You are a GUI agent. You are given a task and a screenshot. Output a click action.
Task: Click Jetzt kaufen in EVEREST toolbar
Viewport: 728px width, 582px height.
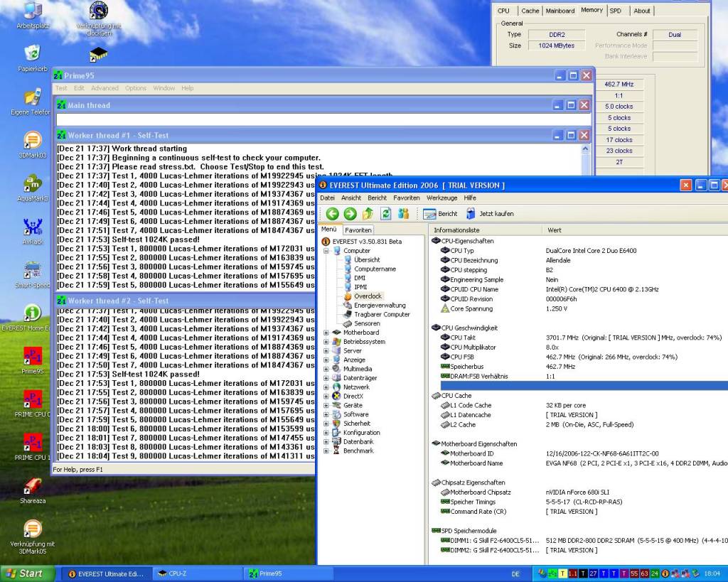[x=490, y=213]
